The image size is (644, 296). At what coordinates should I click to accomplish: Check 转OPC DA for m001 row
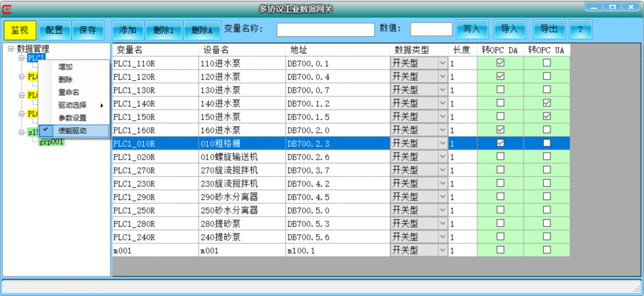point(500,250)
